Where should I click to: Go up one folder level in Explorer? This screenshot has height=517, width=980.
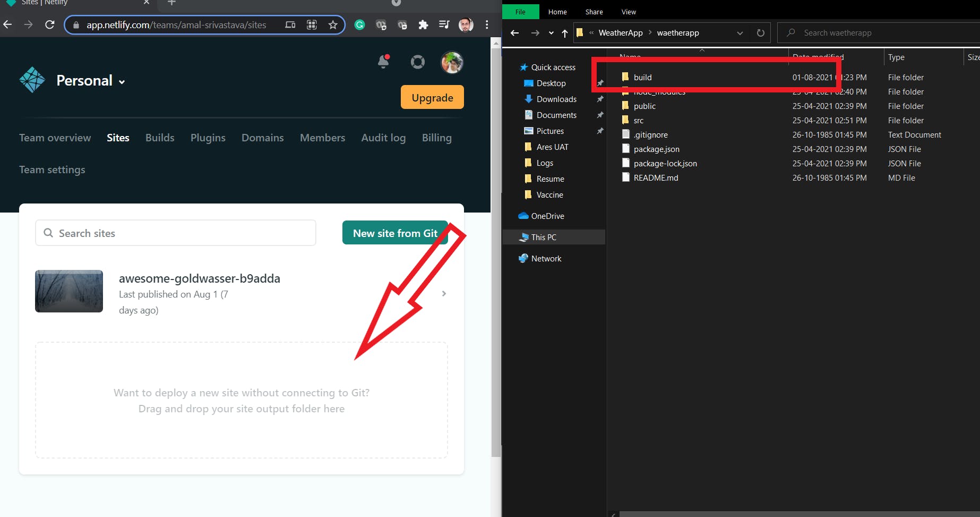[565, 33]
